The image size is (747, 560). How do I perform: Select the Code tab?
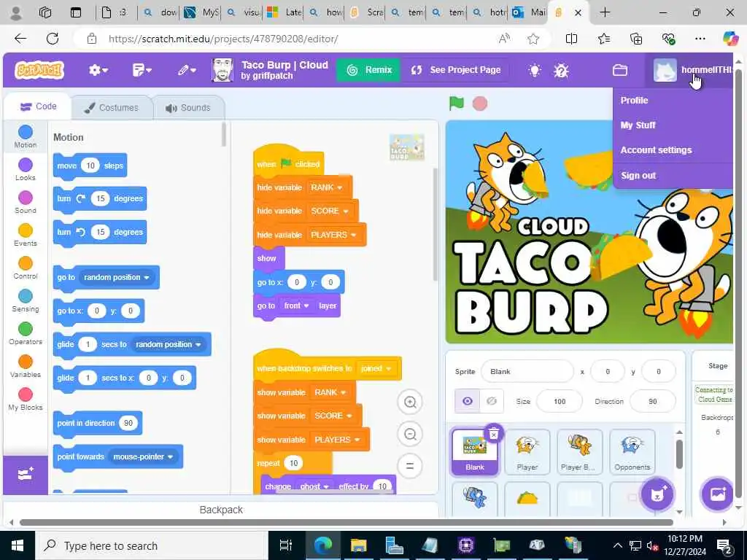point(38,106)
